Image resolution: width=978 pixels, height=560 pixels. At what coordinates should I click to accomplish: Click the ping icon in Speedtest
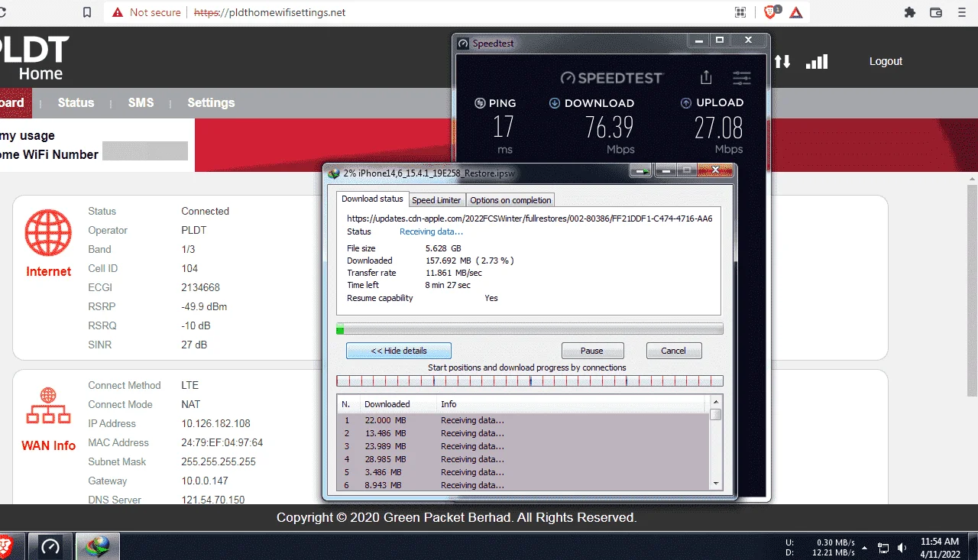tap(480, 103)
